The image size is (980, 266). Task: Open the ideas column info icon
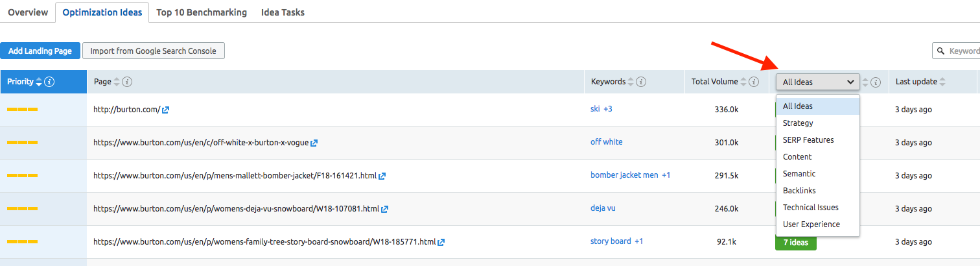(876, 82)
